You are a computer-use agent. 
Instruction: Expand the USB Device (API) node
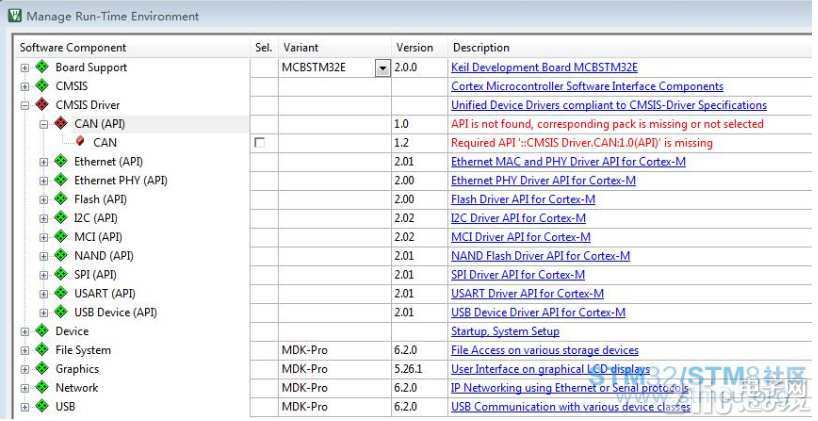pos(44,313)
